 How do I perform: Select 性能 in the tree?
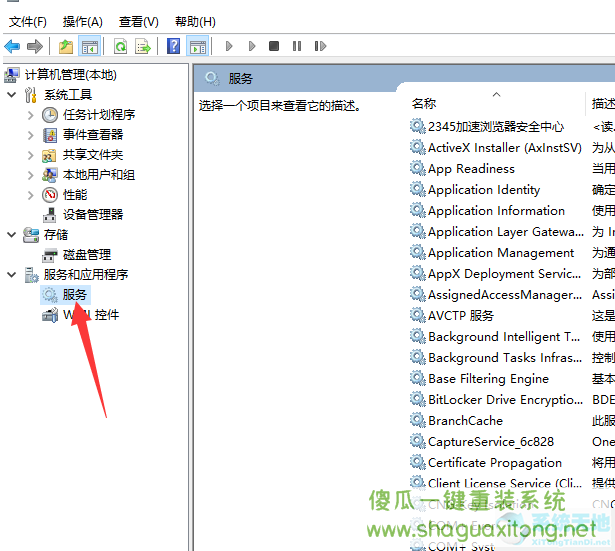coord(75,195)
